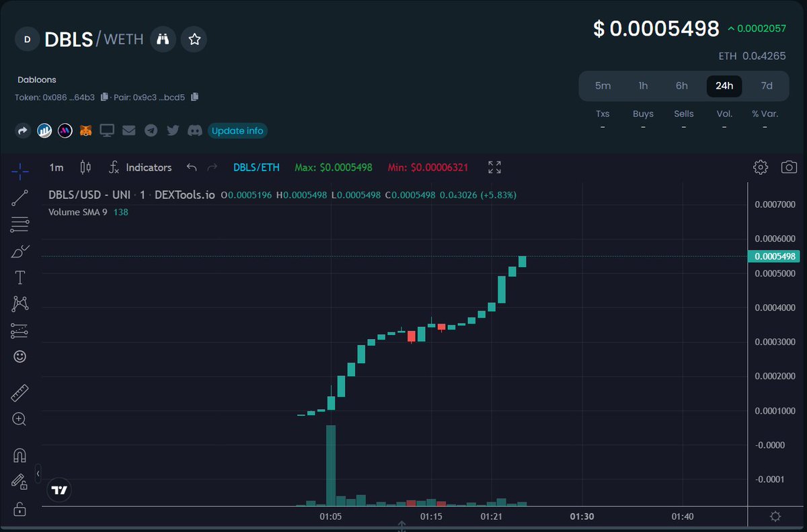
Task: Select the 5m timeframe tab
Action: [x=603, y=86]
